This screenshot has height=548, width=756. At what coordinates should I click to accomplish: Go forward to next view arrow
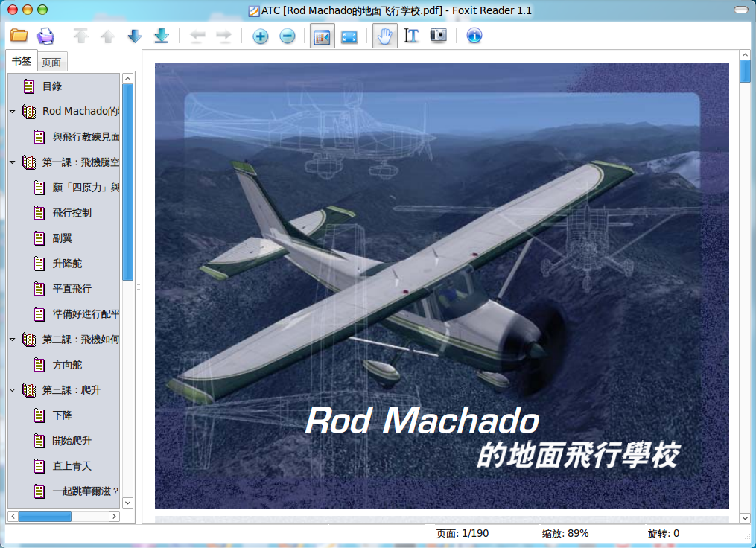[223, 36]
